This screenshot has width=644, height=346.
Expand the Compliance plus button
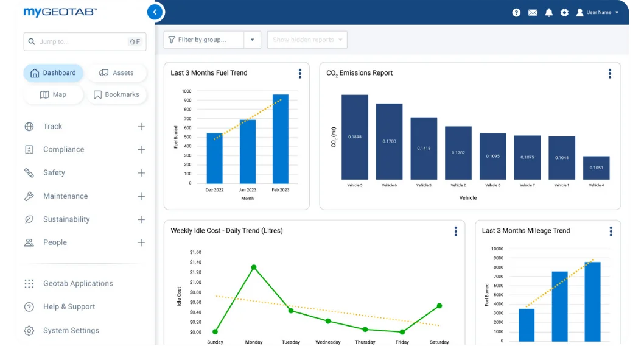[141, 150]
